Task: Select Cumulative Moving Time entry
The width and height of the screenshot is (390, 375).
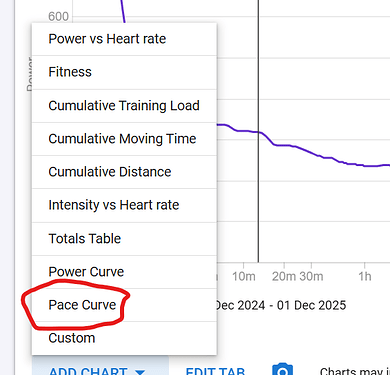Action: tap(124, 139)
